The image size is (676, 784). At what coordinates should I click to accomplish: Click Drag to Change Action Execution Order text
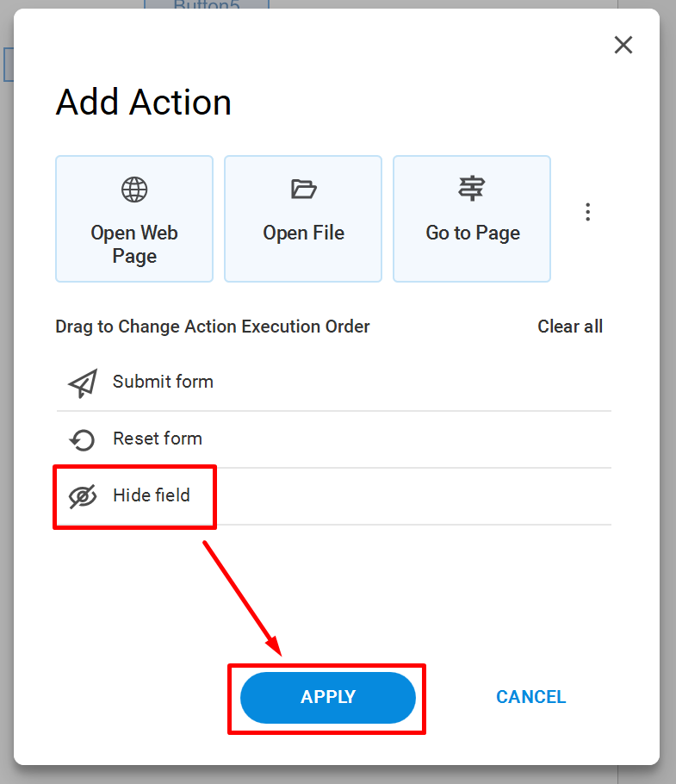click(x=213, y=327)
